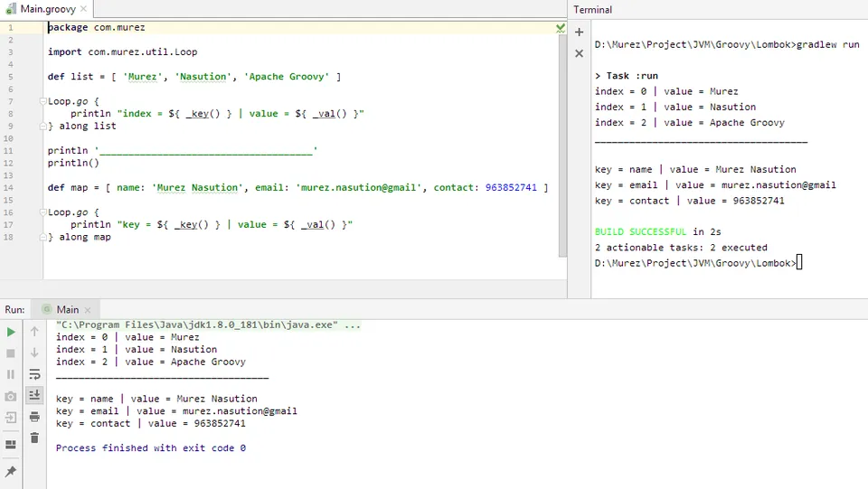Viewport: 868px width, 489px height.
Task: Click 'Murez Nasution' string in editor
Action: 198,187
